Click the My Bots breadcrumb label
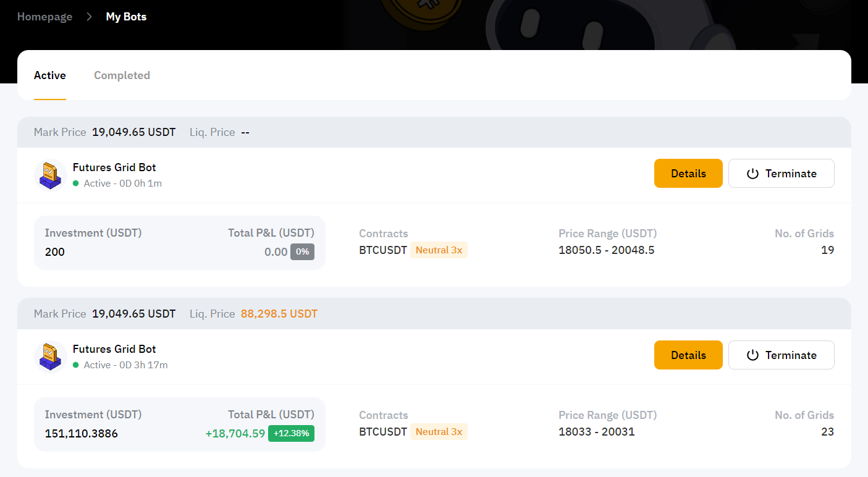Screen dimensions: 868x477 tap(126, 17)
